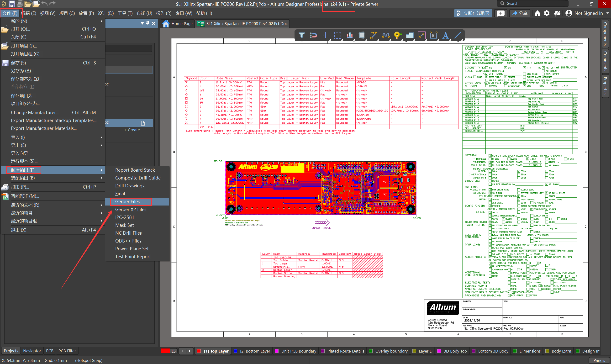The image size is (611, 364).
Task: Open the PCB Filter panel tab
Action: pos(67,351)
